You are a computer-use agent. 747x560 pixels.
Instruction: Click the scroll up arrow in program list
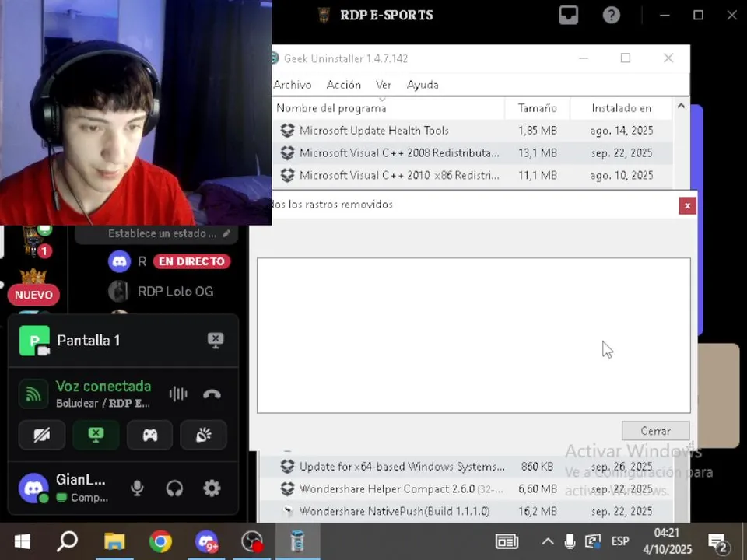pos(681,106)
